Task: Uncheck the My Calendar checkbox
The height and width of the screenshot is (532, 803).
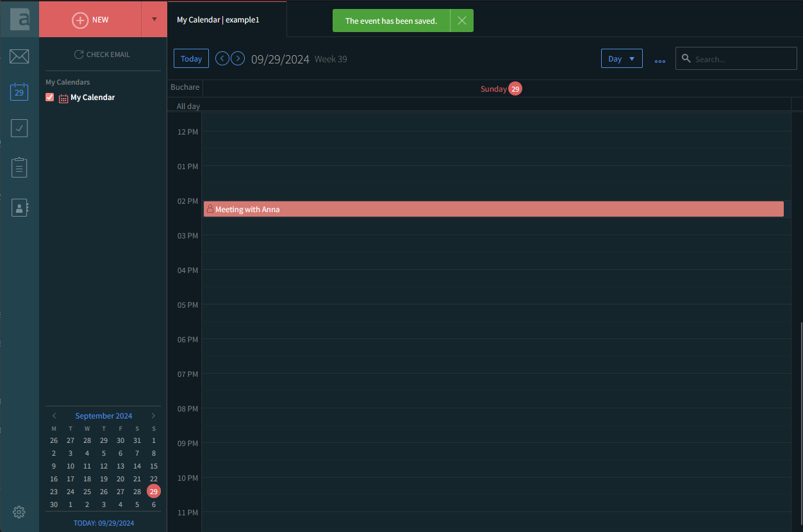Action: (50, 97)
